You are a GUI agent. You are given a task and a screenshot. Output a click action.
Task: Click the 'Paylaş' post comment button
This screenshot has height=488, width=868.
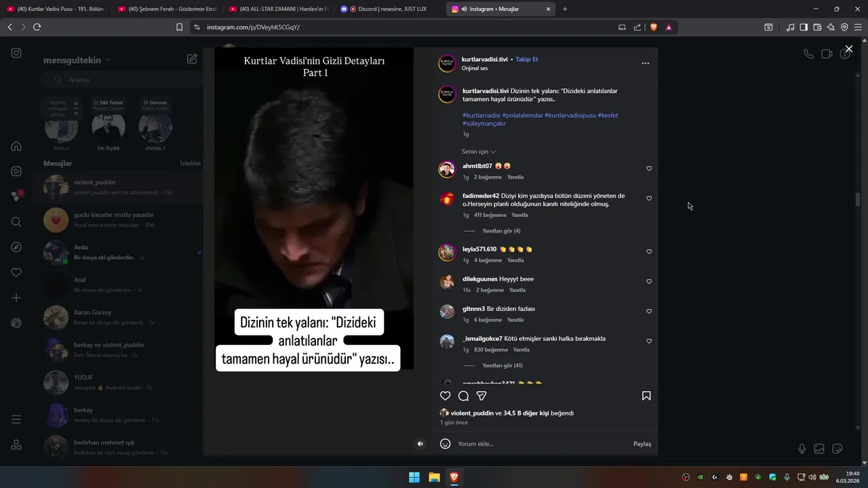click(x=642, y=444)
